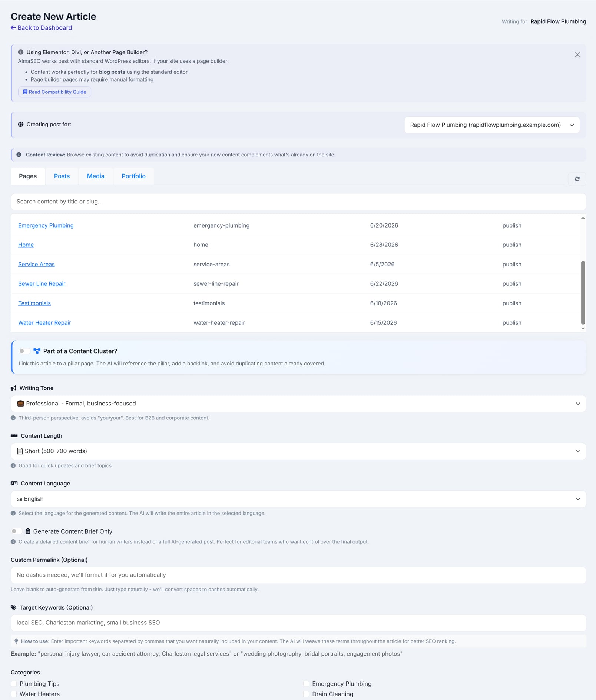This screenshot has width=596, height=700.
Task: Click the info icon beside page builder heading
Action: tap(21, 52)
